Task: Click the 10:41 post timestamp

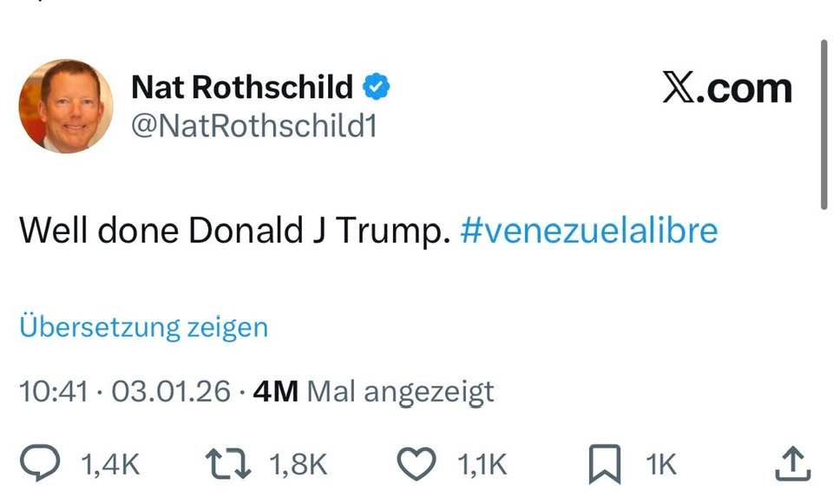Action: coord(53,391)
